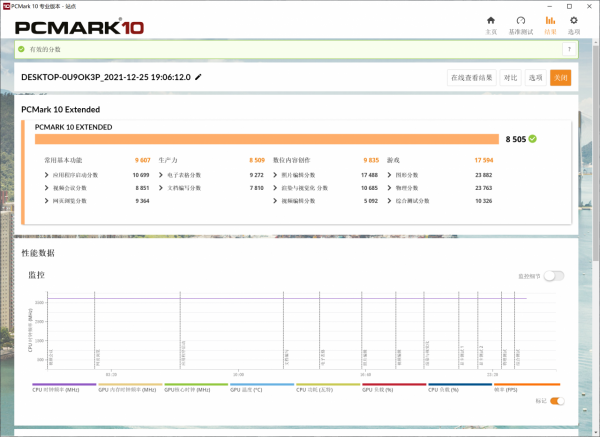The width and height of the screenshot is (600, 437).
Task: Open the 基准测试 benchmark gauge icon
Action: click(520, 24)
